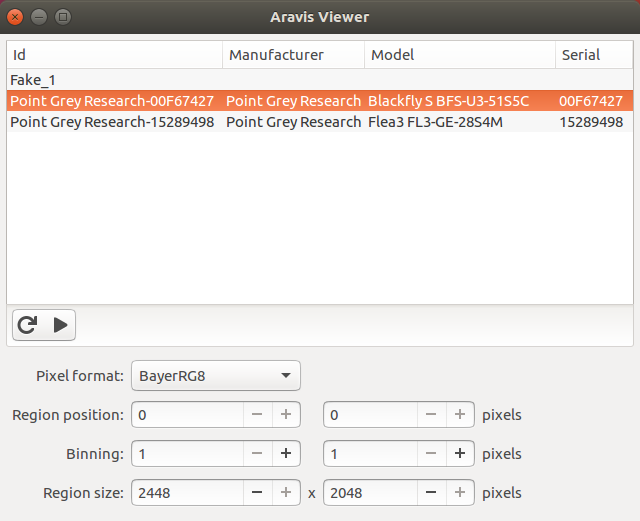Click the Region size width field 2448
640x521 pixels.
[188, 493]
